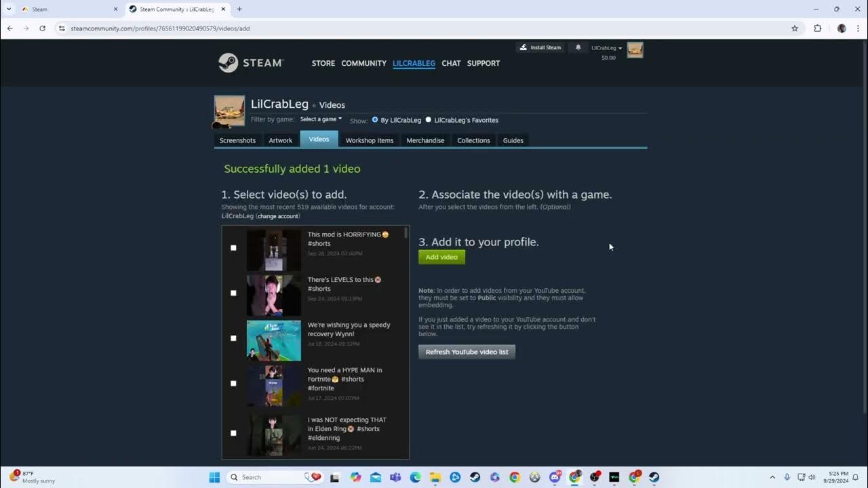Image resolution: width=868 pixels, height=488 pixels.
Task: Open the Windows Start menu
Action: coord(214,477)
